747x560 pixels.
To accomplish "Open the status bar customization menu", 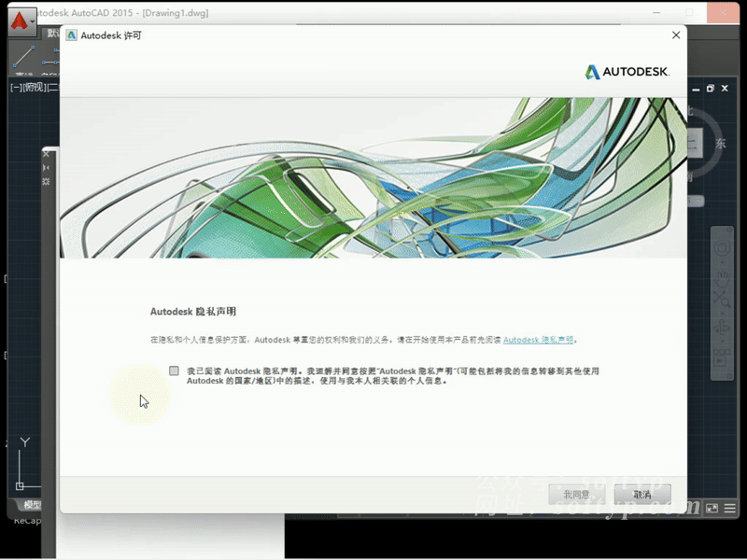I will [x=730, y=509].
